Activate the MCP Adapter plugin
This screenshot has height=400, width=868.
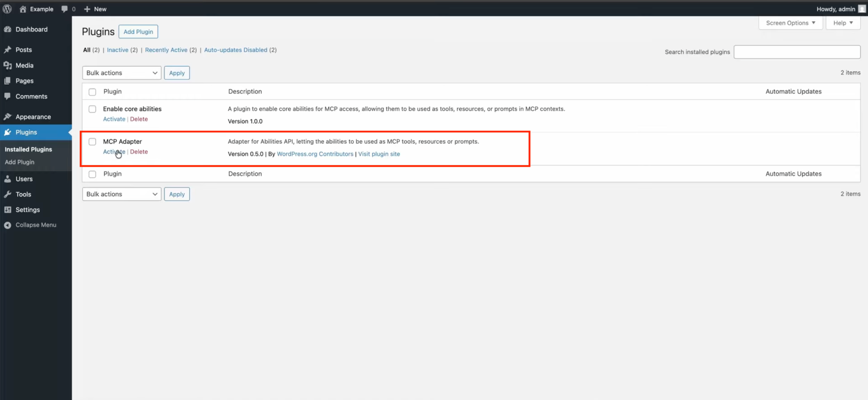tap(114, 152)
